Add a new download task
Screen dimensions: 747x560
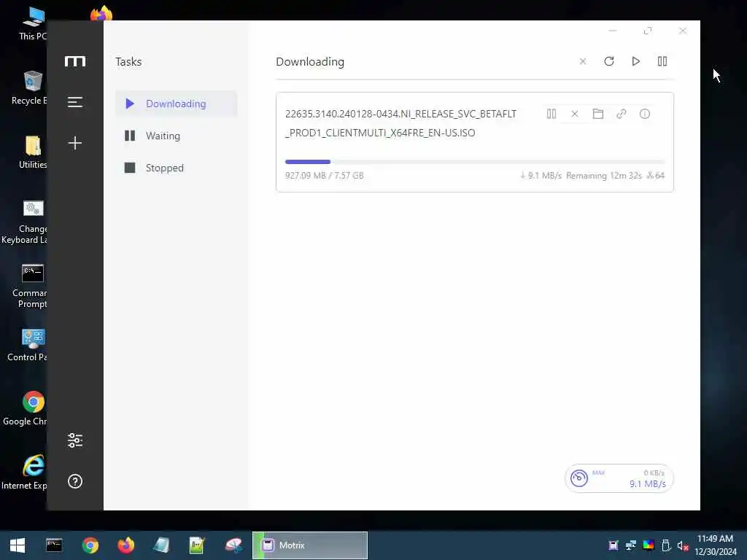tap(75, 143)
